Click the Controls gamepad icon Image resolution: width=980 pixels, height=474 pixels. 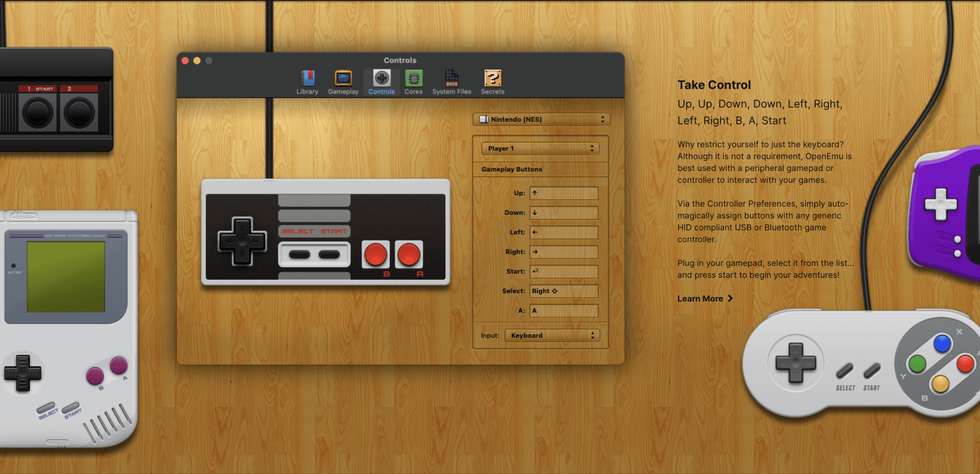point(381,79)
